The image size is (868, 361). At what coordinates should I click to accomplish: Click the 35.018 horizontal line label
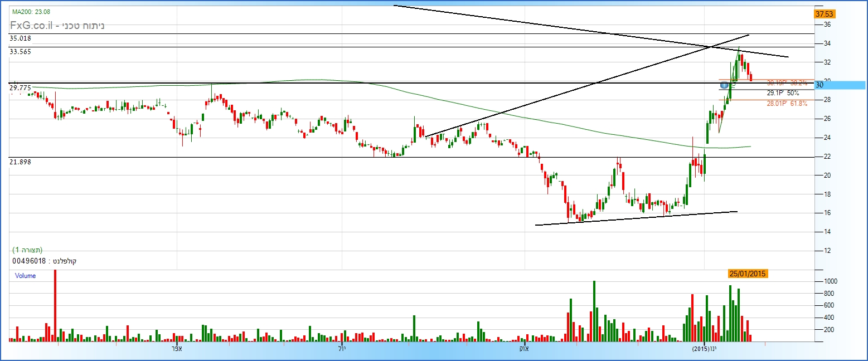click(20, 38)
